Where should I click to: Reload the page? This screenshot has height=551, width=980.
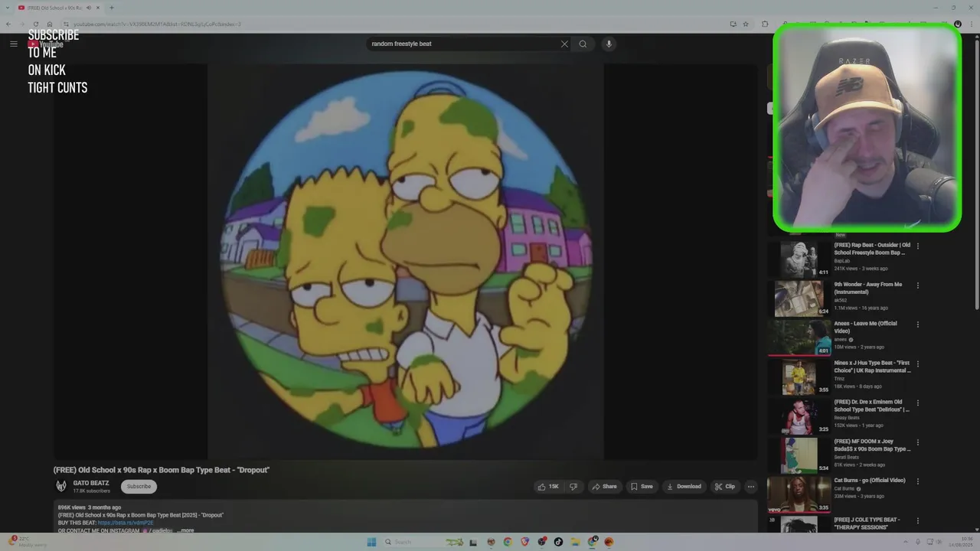pyautogui.click(x=35, y=24)
